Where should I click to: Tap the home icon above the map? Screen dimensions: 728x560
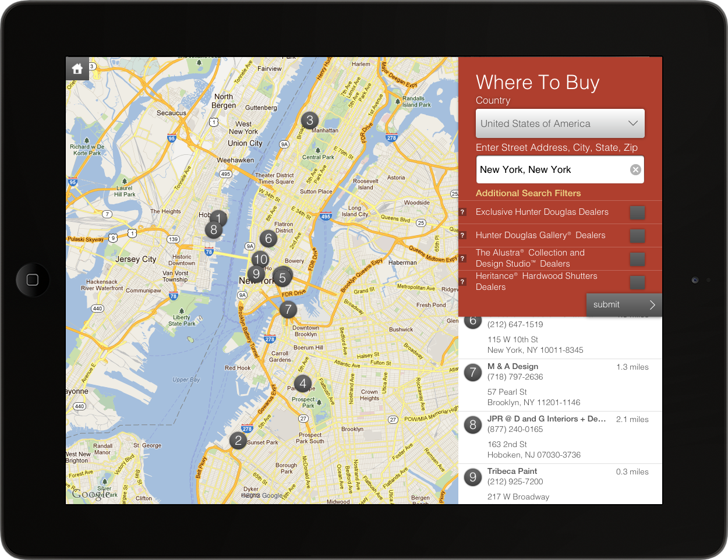77,69
